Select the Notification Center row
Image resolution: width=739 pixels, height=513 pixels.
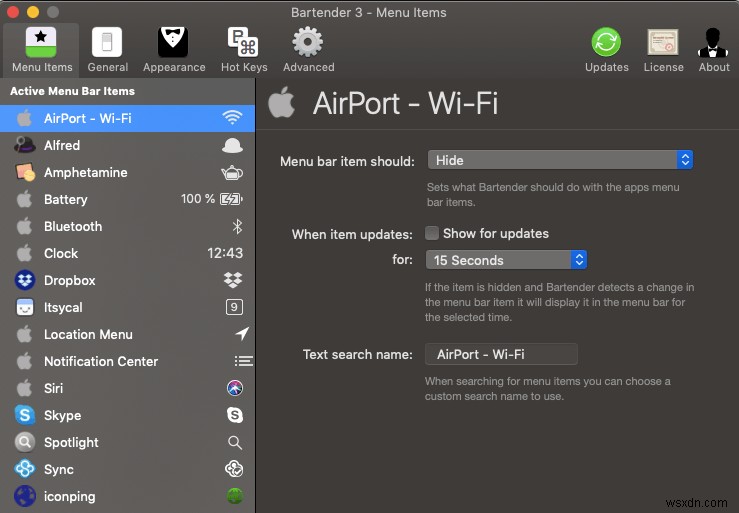click(x=127, y=361)
